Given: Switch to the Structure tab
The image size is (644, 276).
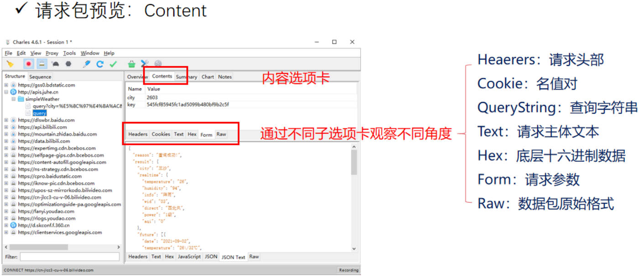Looking at the screenshot, I should coord(15,77).
